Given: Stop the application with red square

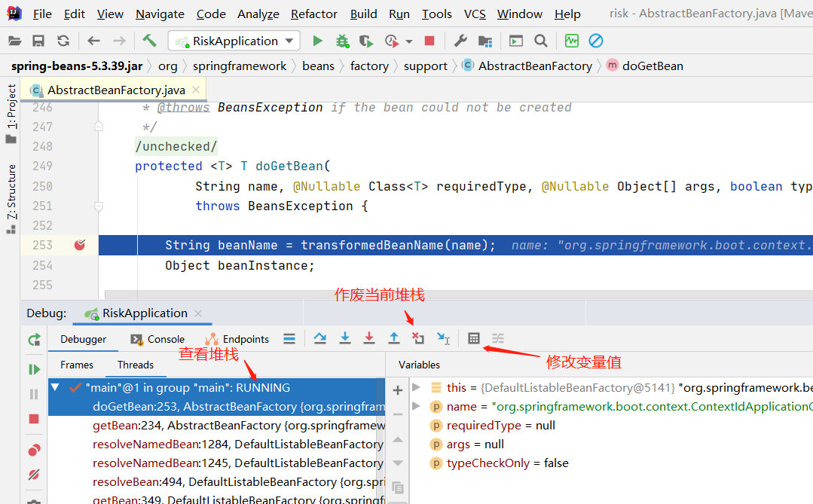Looking at the screenshot, I should 429,41.
